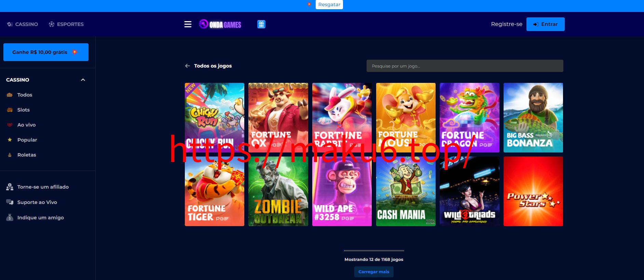This screenshot has height=280, width=644.
Task: Focus the Pesquise por um jogo search field
Action: click(x=465, y=66)
